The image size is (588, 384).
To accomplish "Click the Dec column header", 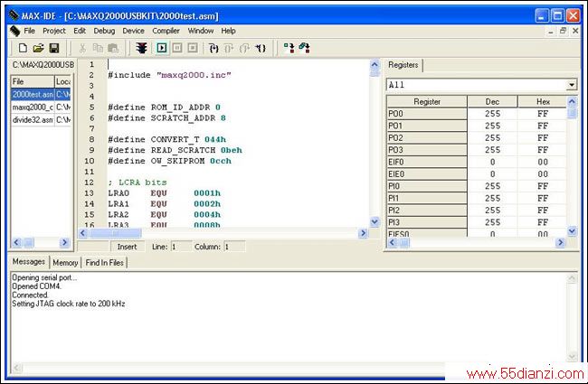I will pyautogui.click(x=492, y=101).
